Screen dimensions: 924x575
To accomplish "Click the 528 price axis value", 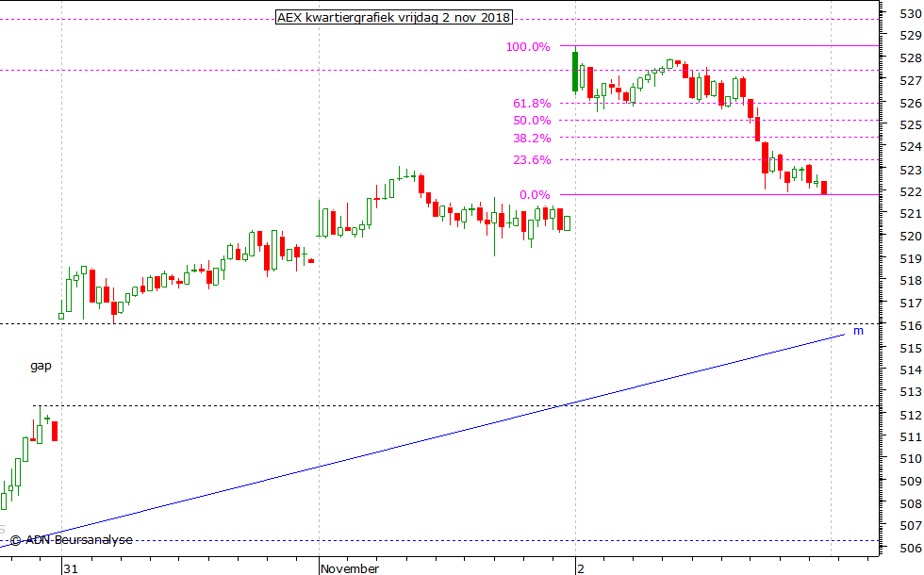I will pos(911,58).
